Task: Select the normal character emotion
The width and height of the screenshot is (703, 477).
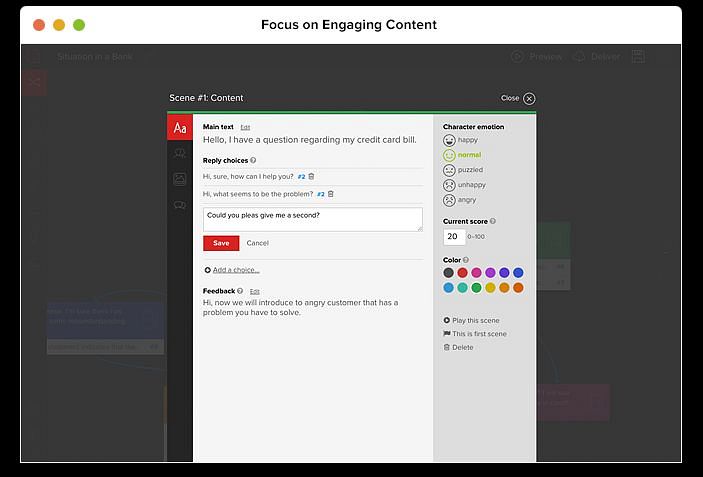Action: point(462,155)
